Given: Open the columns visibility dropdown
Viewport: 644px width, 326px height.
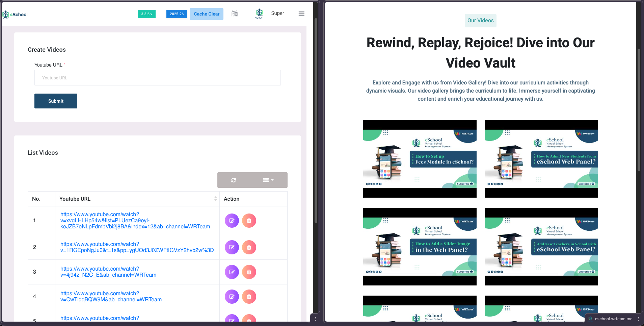Looking at the screenshot, I should pyautogui.click(x=268, y=180).
